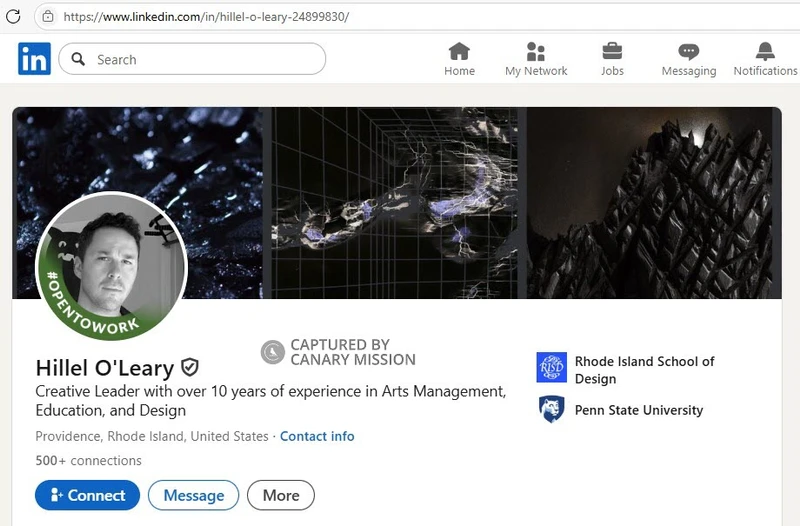Image resolution: width=800 pixels, height=526 pixels.
Task: Open My Network
Action: 536,59
